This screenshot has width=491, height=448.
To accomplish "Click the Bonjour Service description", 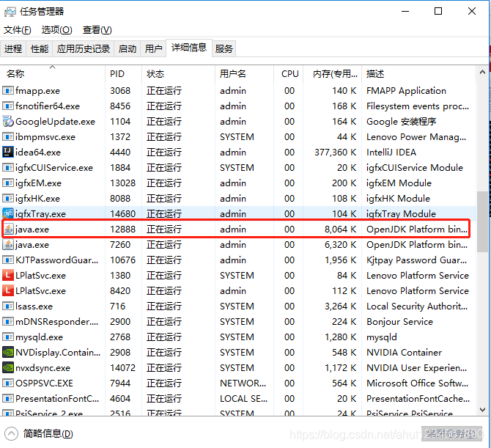I will pos(399,322).
